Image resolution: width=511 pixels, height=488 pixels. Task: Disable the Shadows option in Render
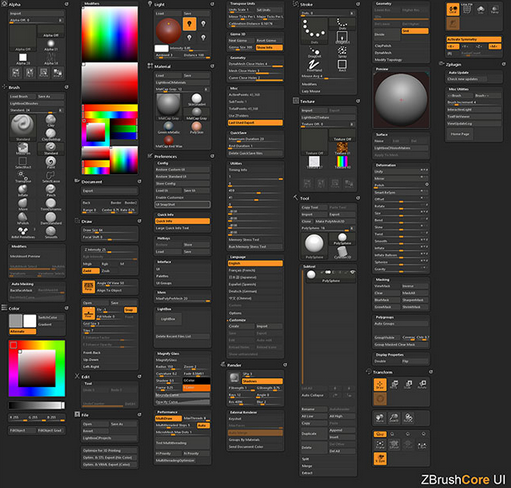tap(262, 381)
